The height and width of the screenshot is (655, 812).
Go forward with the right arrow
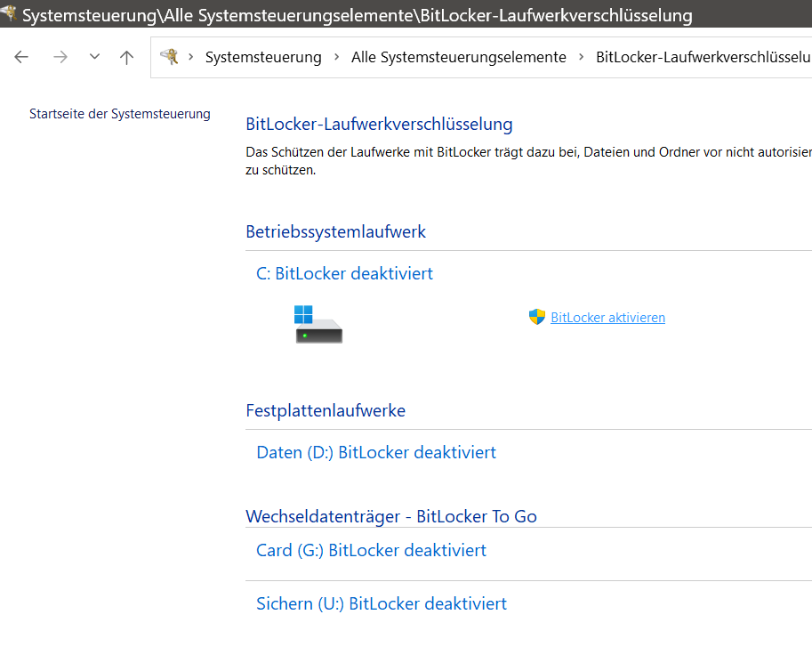click(x=60, y=57)
